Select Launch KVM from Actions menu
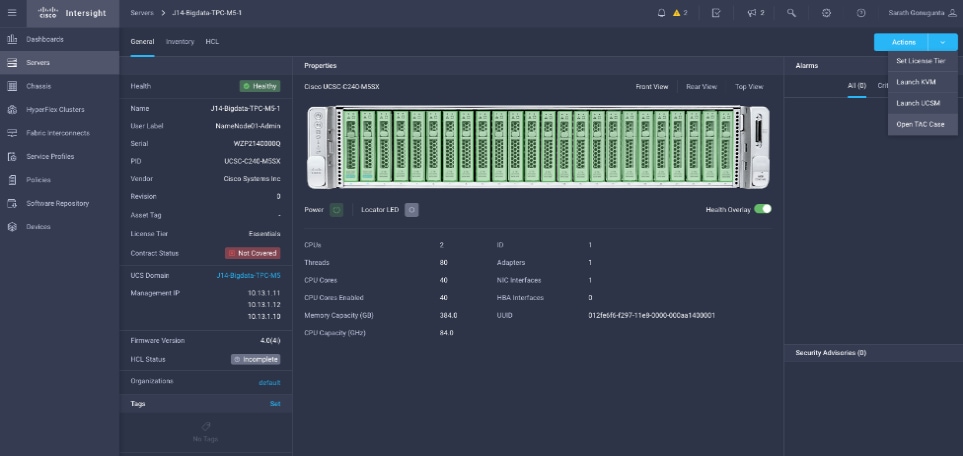 (x=914, y=82)
